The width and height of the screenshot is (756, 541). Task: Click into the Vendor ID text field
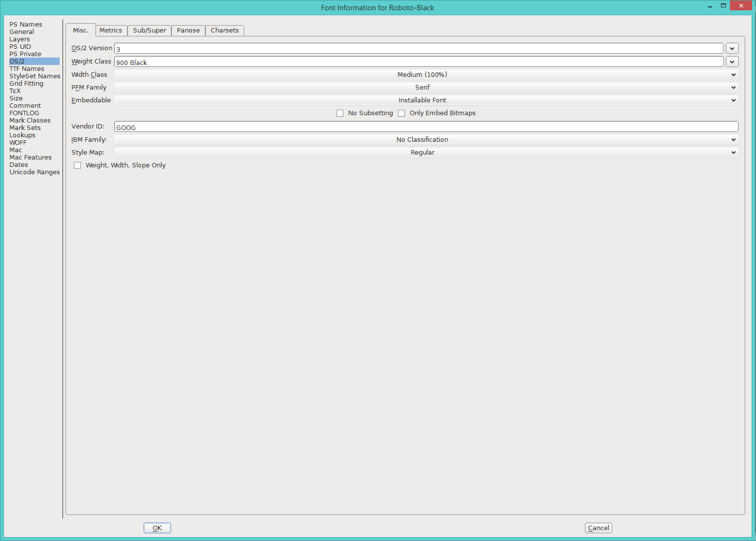426,127
